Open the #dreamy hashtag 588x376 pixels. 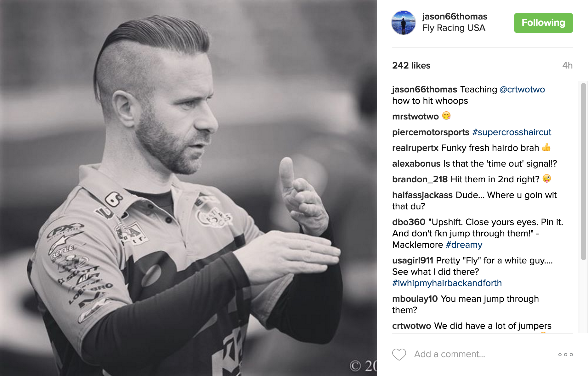464,245
